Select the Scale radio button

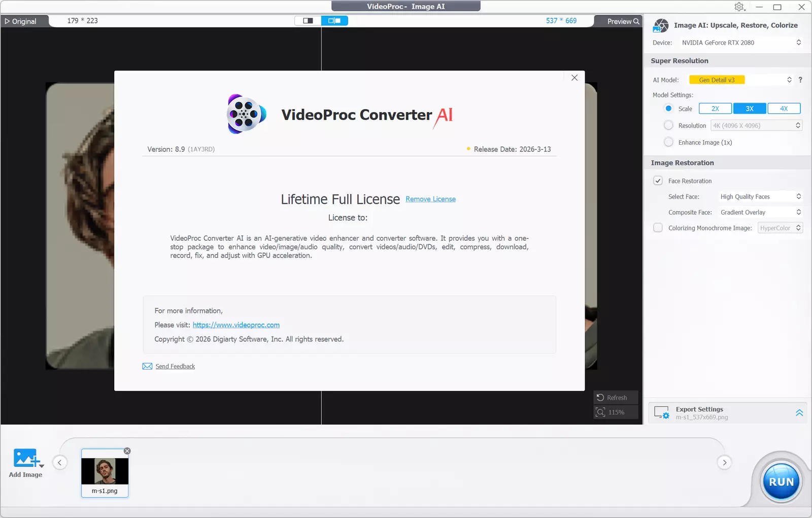pos(668,109)
